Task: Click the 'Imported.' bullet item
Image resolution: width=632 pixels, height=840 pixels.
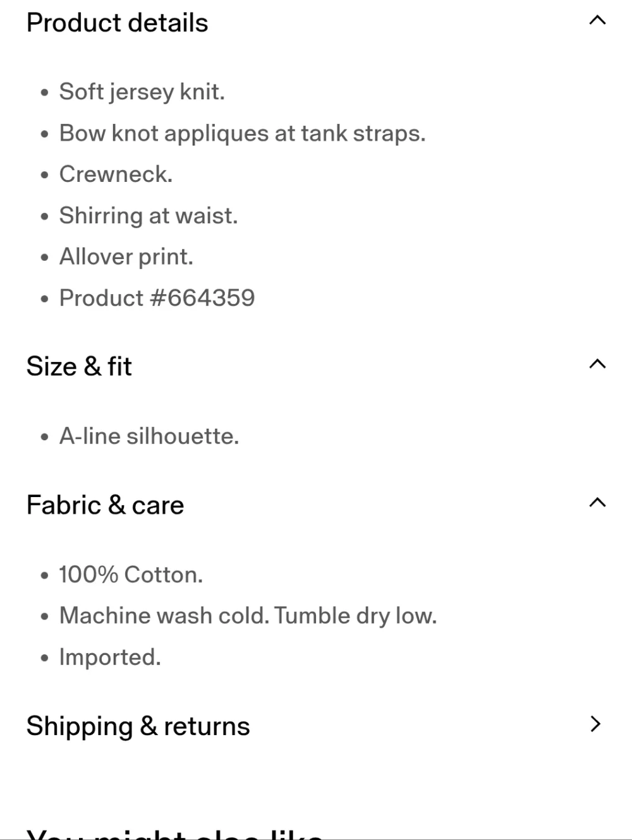Action: (x=110, y=657)
